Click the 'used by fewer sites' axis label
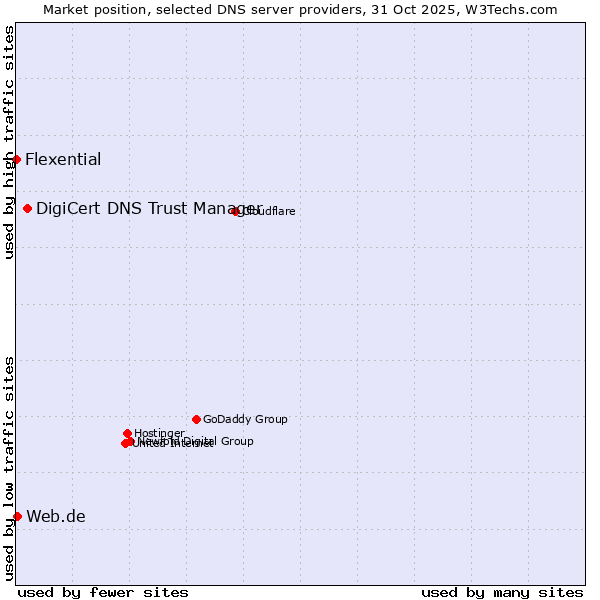The width and height of the screenshot is (600, 600). 103,592
